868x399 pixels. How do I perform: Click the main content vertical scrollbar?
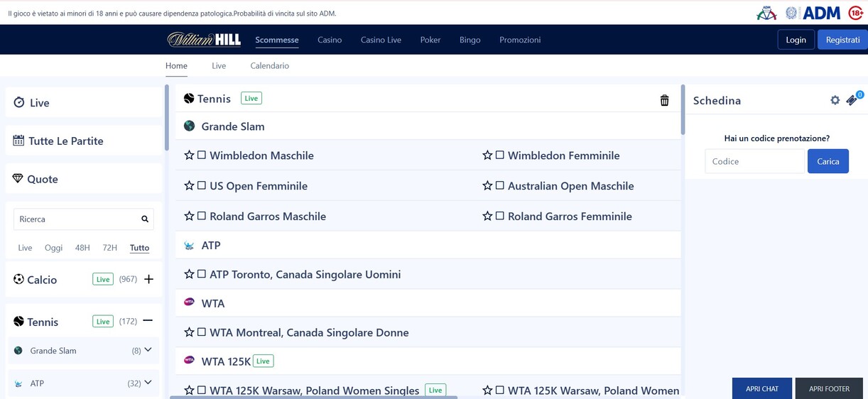[x=683, y=110]
